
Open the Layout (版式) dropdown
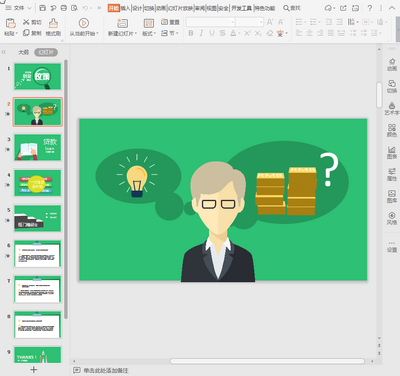[x=149, y=33]
